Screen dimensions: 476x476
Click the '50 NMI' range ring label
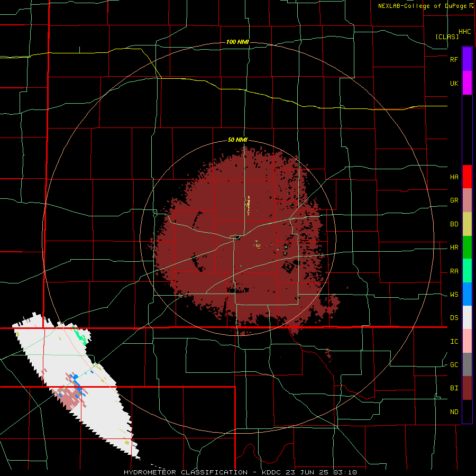(237, 140)
